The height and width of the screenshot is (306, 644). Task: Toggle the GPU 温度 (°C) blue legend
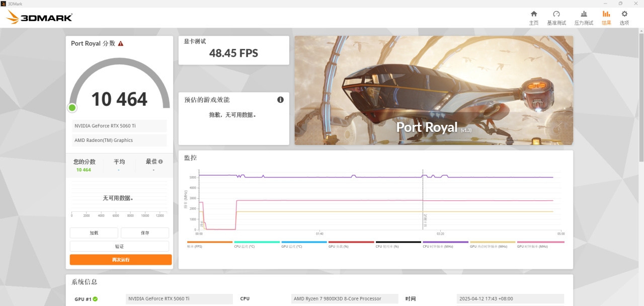[x=304, y=242]
